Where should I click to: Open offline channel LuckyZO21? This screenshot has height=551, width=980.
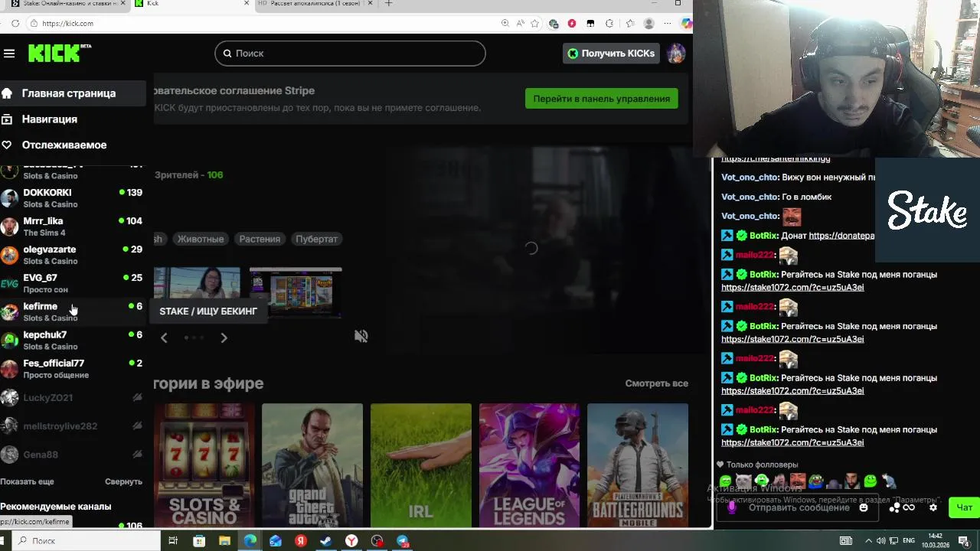73,398
